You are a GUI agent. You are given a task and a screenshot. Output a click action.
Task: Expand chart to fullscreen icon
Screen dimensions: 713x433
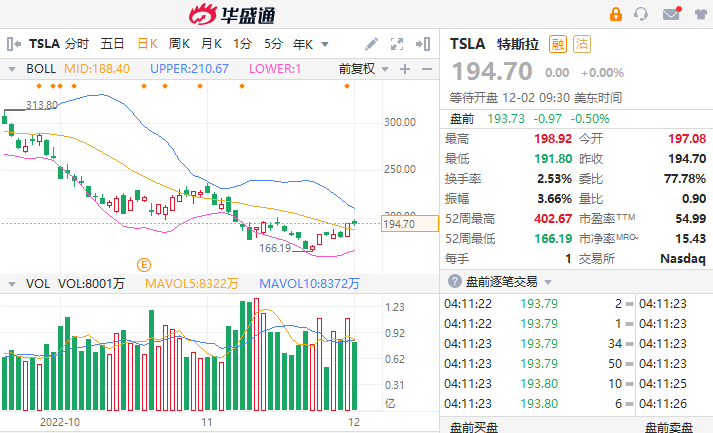(397, 44)
